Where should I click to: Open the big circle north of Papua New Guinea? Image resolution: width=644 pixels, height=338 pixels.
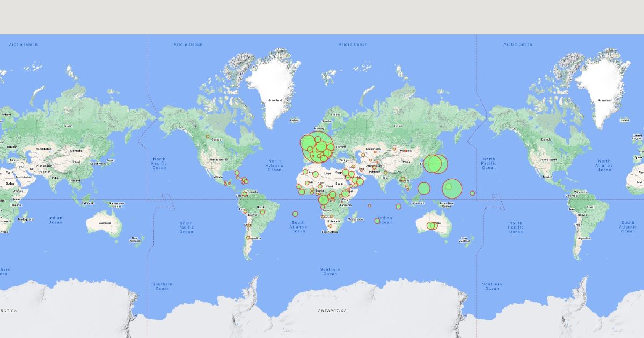pos(452,188)
